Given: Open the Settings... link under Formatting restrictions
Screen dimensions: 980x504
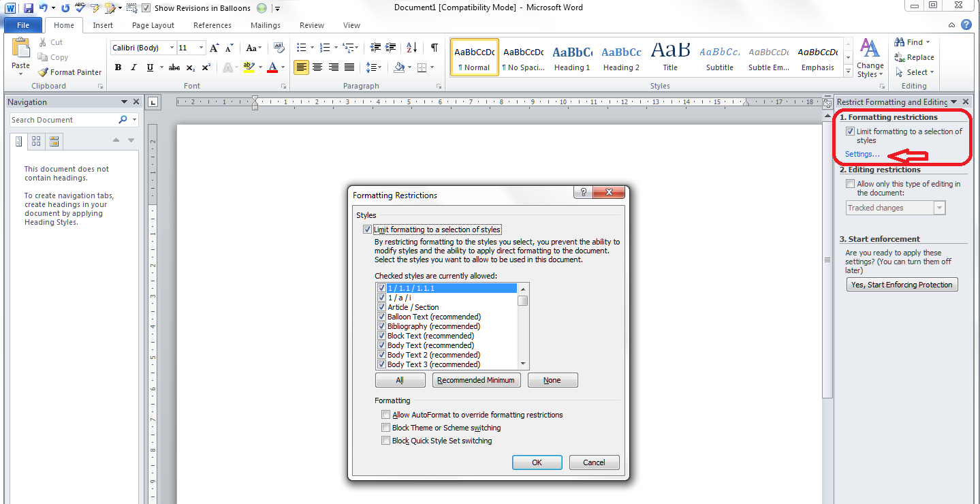Looking at the screenshot, I should (x=862, y=154).
